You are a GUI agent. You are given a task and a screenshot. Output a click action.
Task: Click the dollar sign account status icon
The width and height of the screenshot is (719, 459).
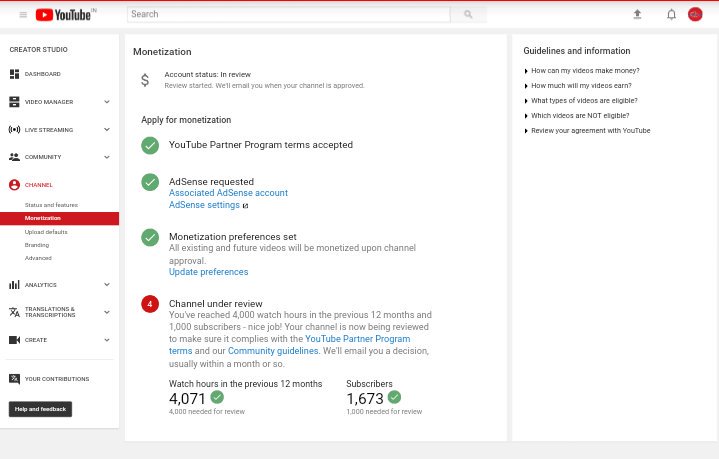tap(145, 80)
